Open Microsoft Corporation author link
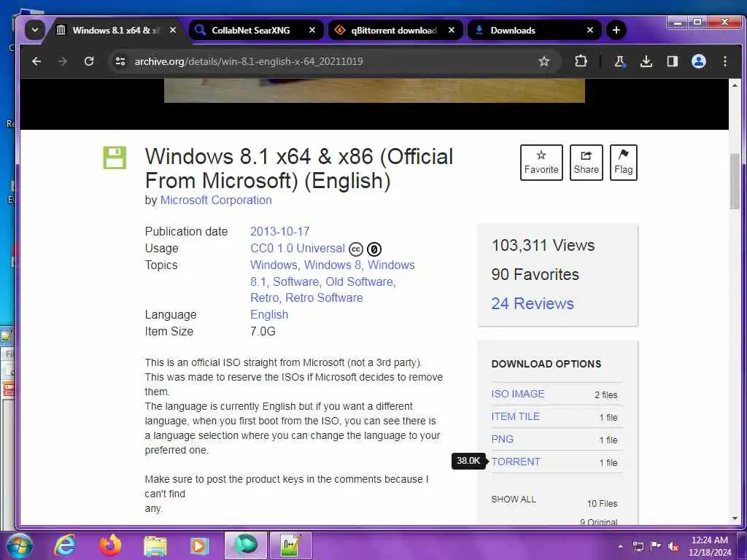This screenshot has height=560, width=747. 216,200
